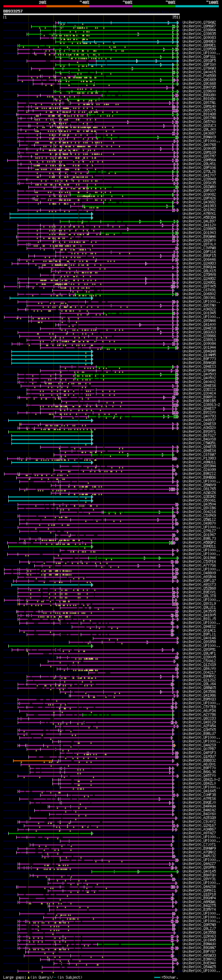Click the UniRef100_B9GF15 label
The height and width of the screenshot is (980, 222).
click(x=199, y=256)
